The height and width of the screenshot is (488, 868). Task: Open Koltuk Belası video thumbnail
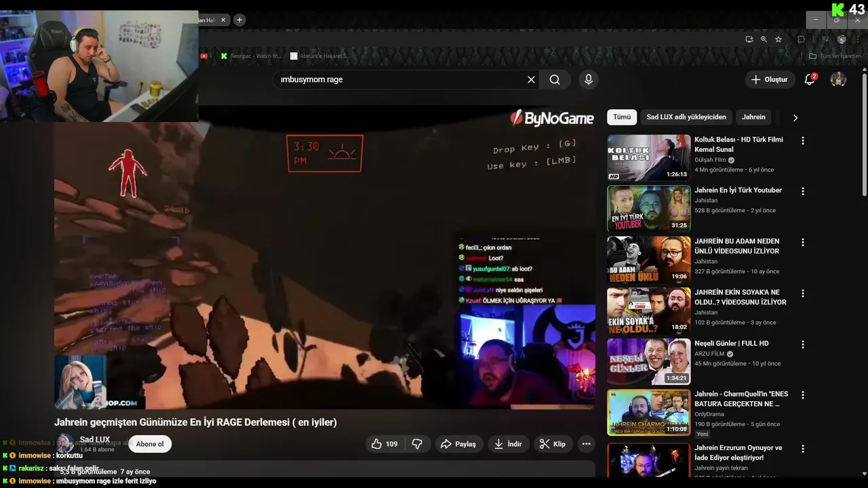(649, 158)
